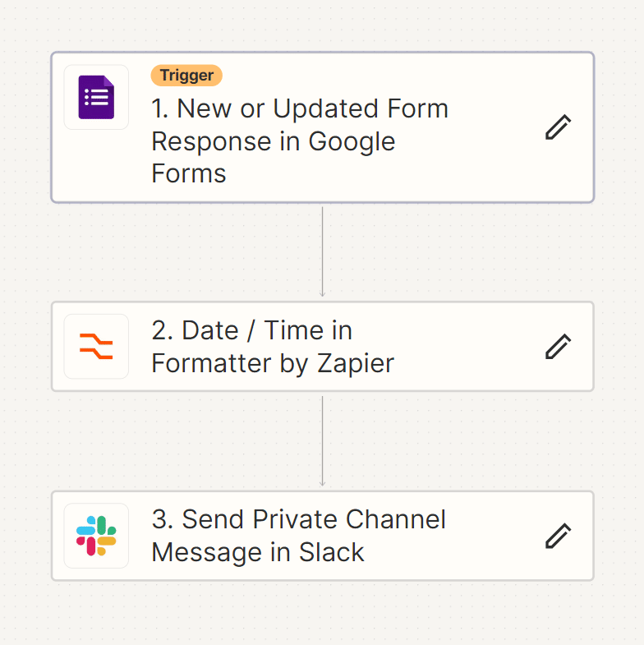This screenshot has width=644, height=645.
Task: Click empty dotted canvas above the trigger step
Action: coord(323,25)
